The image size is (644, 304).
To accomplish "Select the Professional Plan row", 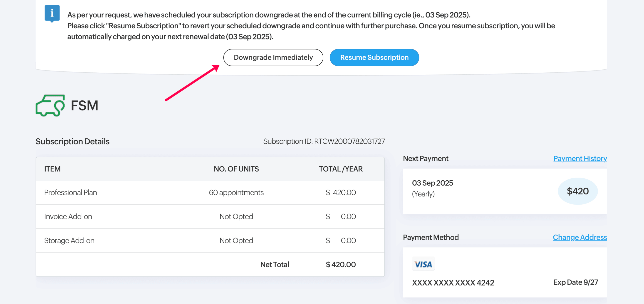I will tap(210, 193).
